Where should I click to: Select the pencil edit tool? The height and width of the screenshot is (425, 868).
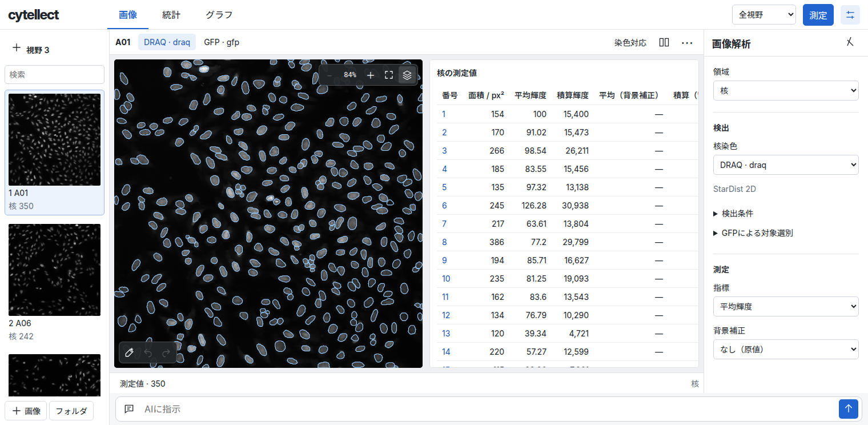[130, 352]
